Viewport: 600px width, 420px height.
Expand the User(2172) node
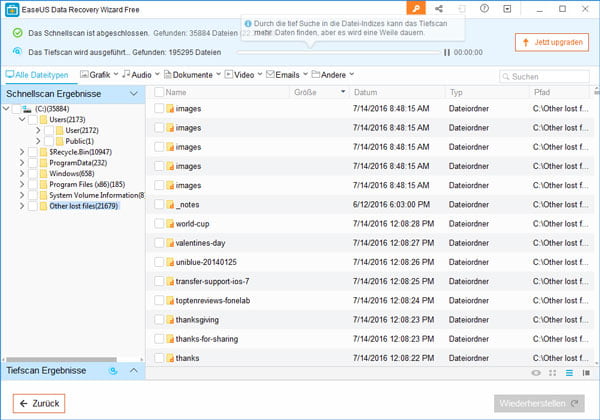(38, 130)
